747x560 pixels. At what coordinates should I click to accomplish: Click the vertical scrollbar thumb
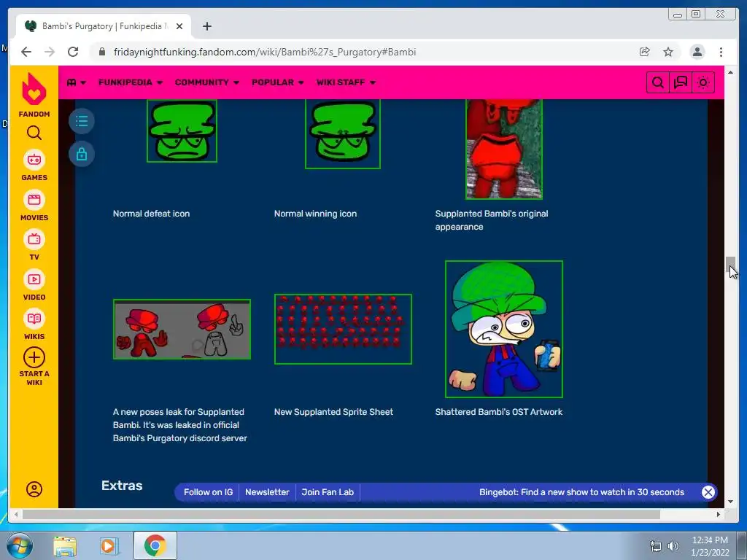pyautogui.click(x=731, y=265)
